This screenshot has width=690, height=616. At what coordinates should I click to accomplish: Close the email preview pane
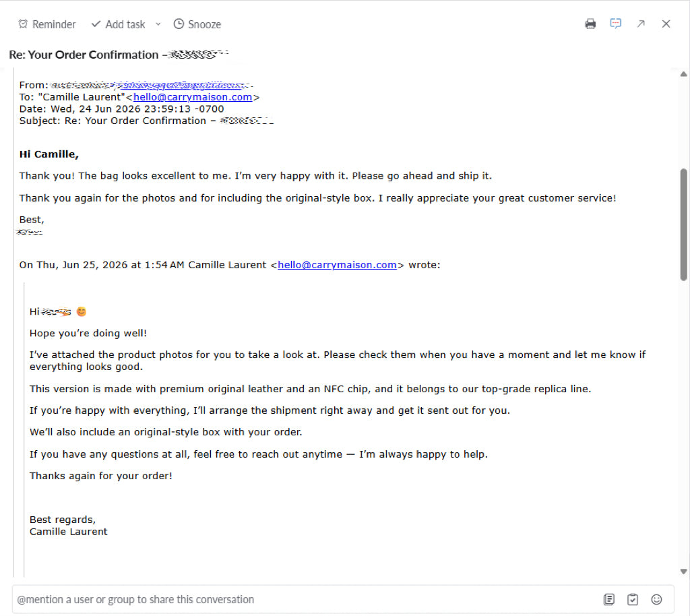coord(666,24)
